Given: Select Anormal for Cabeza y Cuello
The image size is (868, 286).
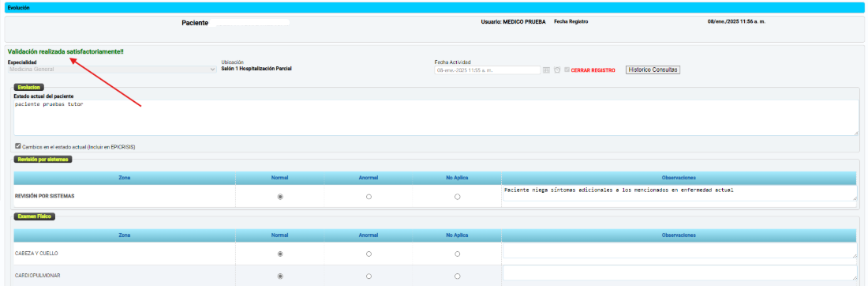Looking at the screenshot, I should (369, 254).
